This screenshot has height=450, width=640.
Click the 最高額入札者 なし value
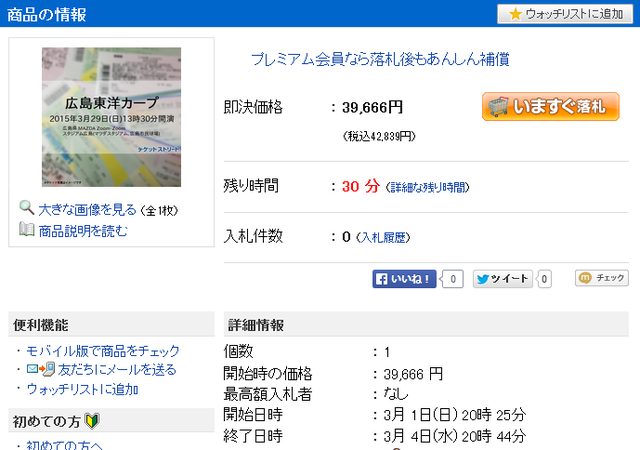(396, 394)
